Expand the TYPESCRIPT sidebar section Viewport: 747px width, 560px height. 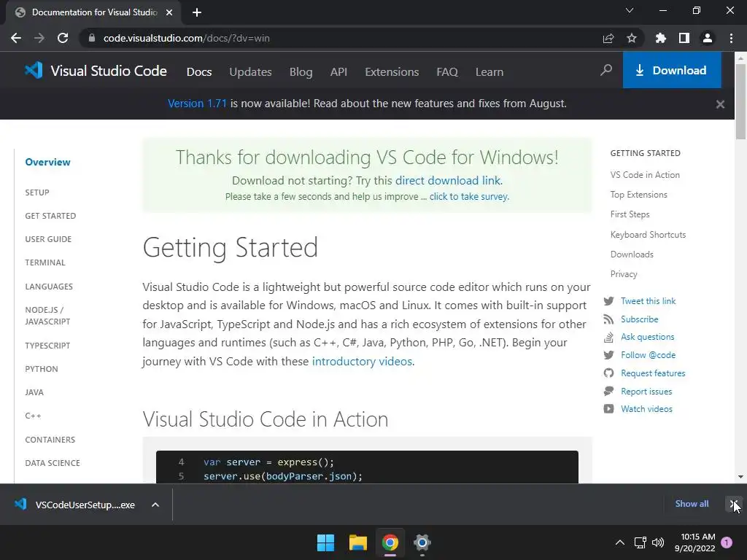pyautogui.click(x=47, y=345)
